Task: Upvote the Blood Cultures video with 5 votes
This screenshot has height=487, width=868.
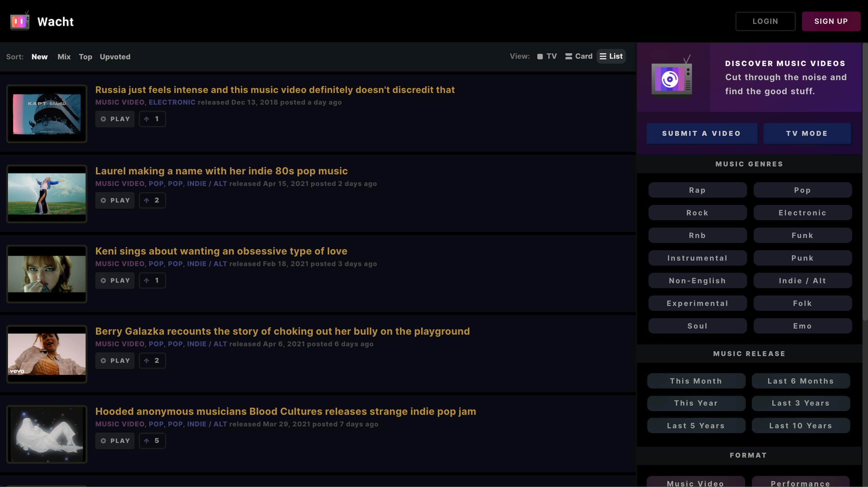Action: 152,441
